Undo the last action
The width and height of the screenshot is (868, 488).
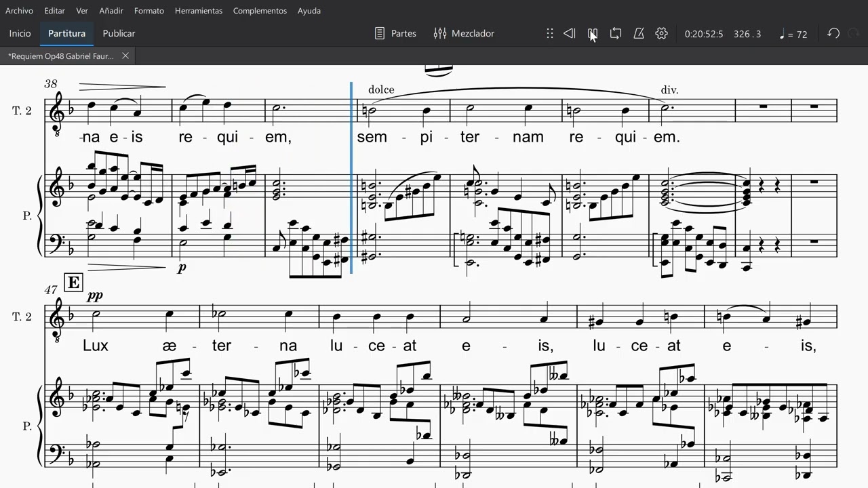(x=833, y=33)
